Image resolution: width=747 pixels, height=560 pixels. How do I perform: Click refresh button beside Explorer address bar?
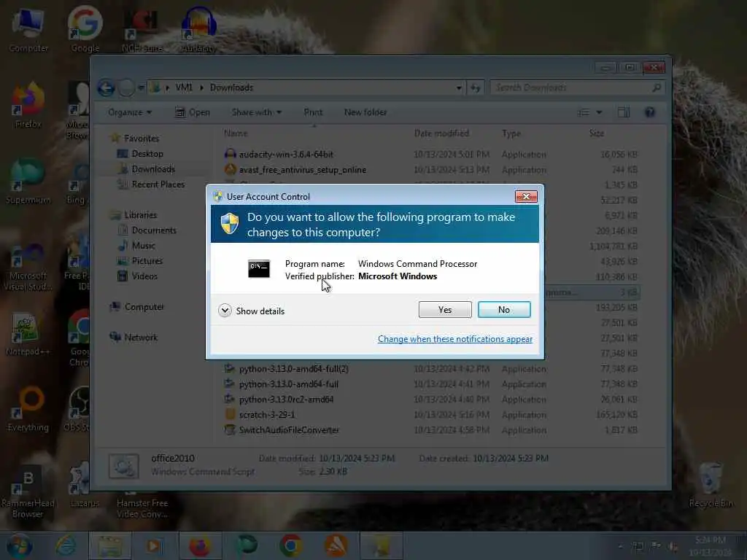476,87
